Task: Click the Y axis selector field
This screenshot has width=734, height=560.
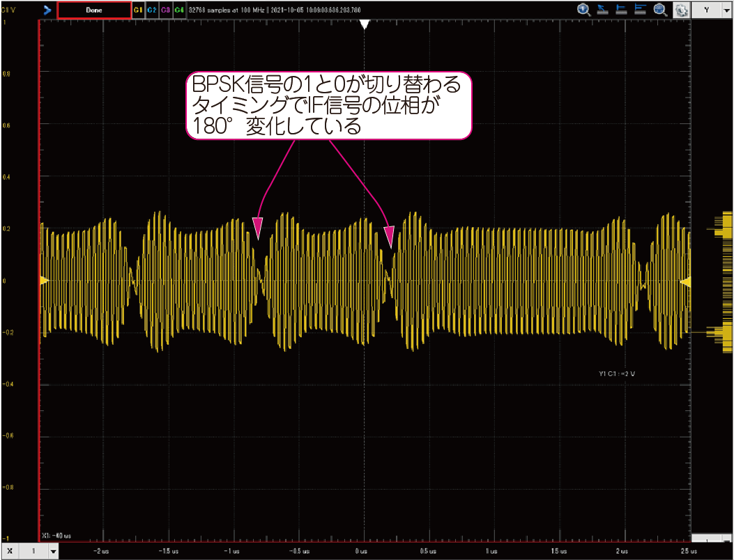Action: (x=707, y=10)
